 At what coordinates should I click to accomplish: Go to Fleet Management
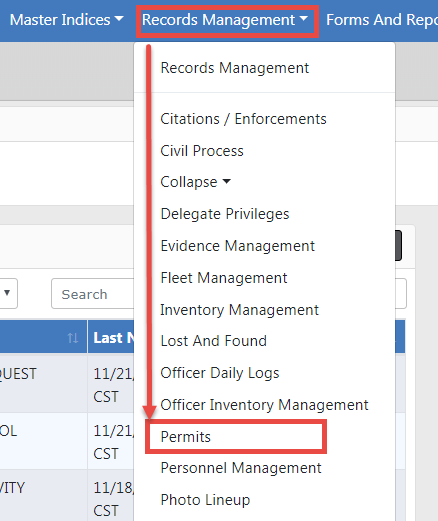pyautogui.click(x=224, y=278)
